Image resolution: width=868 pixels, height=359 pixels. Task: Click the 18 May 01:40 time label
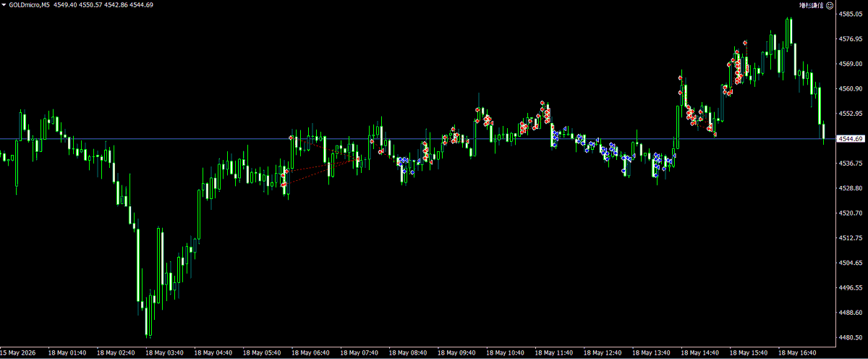[x=68, y=352]
